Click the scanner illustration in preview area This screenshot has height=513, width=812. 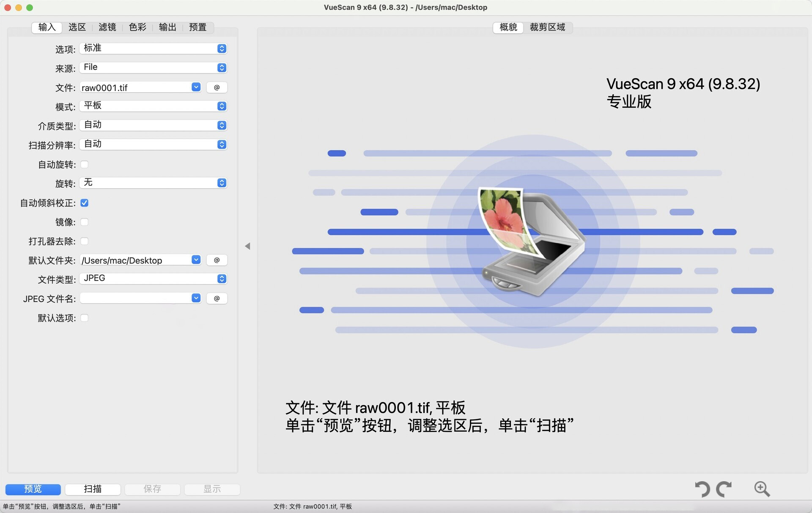click(533, 241)
